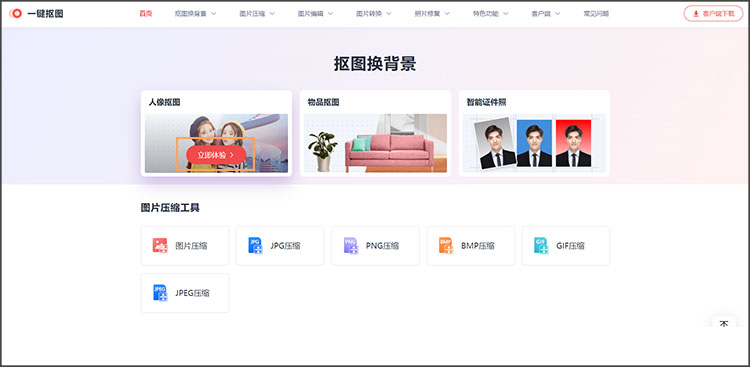Open the 常见问题 menu item
Viewport: 750px width, 367px height.
tap(596, 13)
